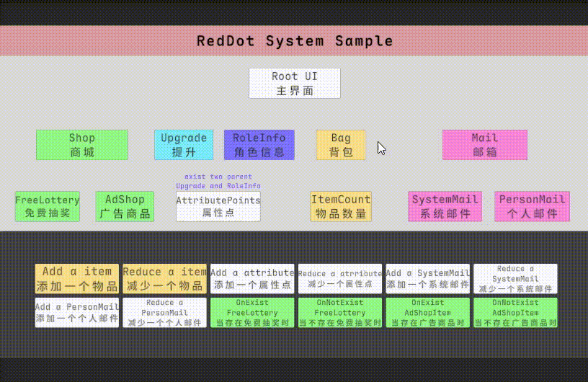588x382 pixels.
Task: Click Add a SystemMail button
Action: tap(428, 278)
